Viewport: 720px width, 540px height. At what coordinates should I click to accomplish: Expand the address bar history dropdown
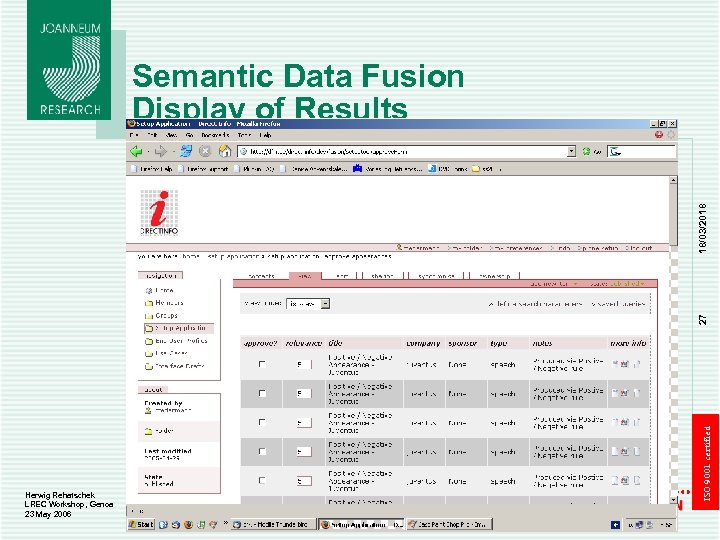tap(571, 151)
